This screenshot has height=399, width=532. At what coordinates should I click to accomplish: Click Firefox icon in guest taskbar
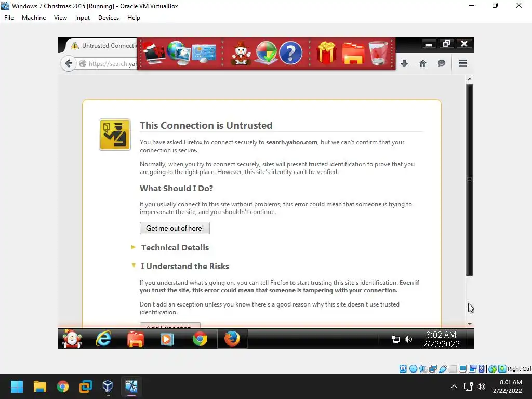(x=232, y=339)
